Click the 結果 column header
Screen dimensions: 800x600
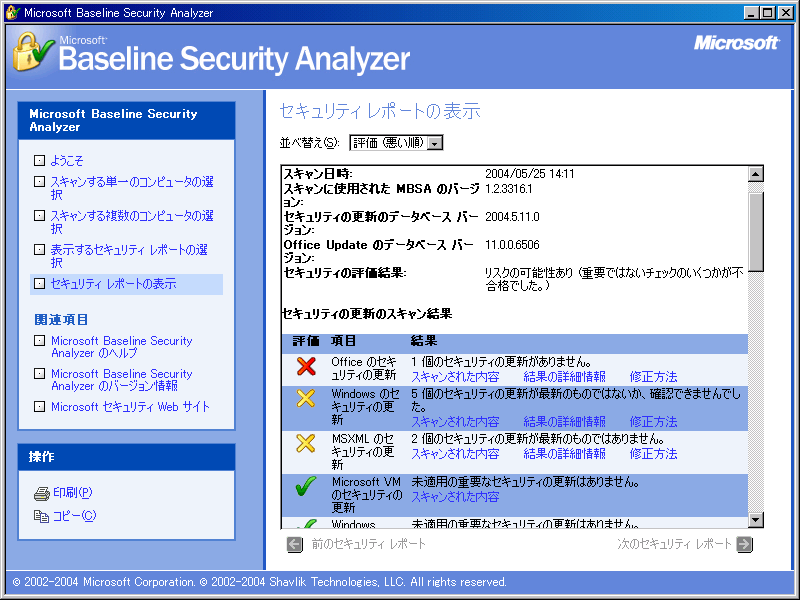[x=424, y=341]
